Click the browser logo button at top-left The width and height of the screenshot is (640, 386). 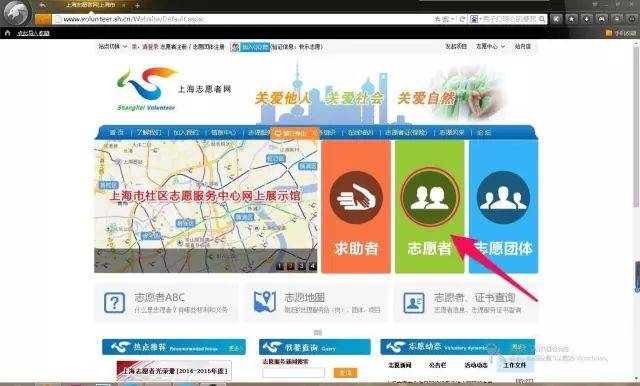16,13
